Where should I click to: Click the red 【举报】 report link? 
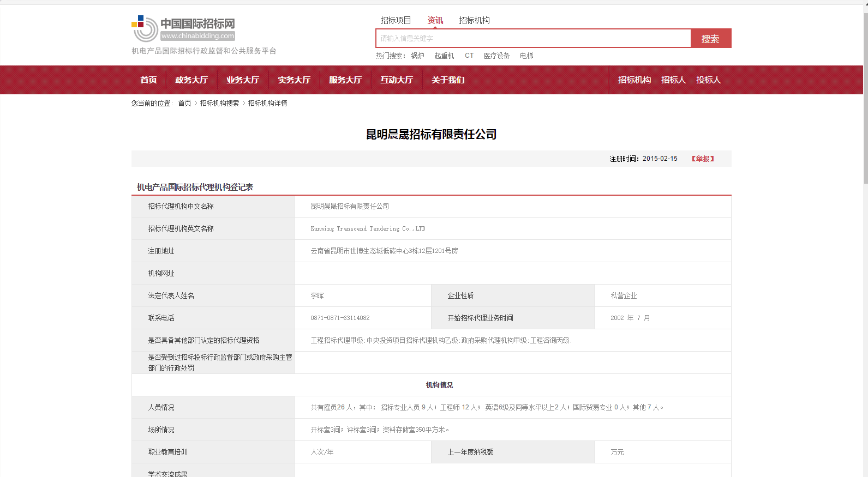(703, 159)
